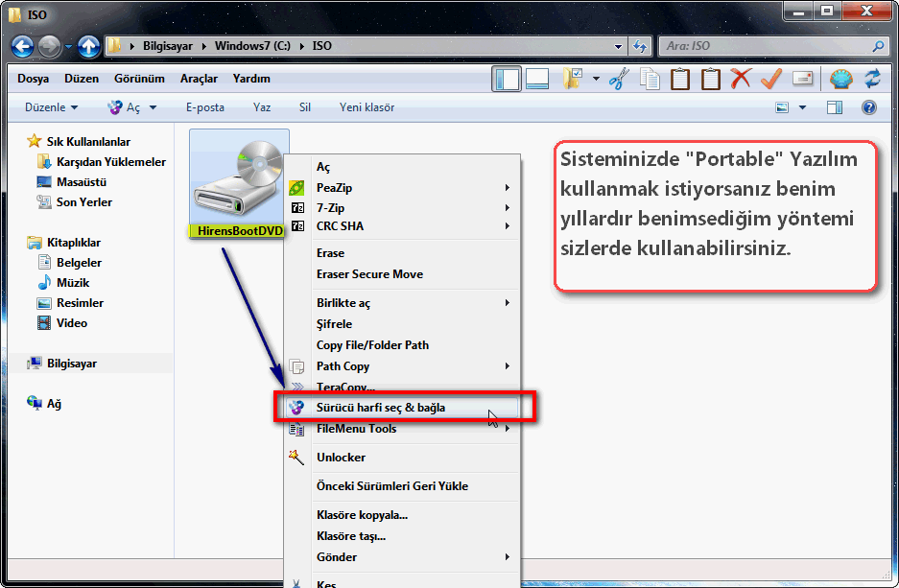
Task: Open the Dosya menu
Action: pyautogui.click(x=34, y=79)
